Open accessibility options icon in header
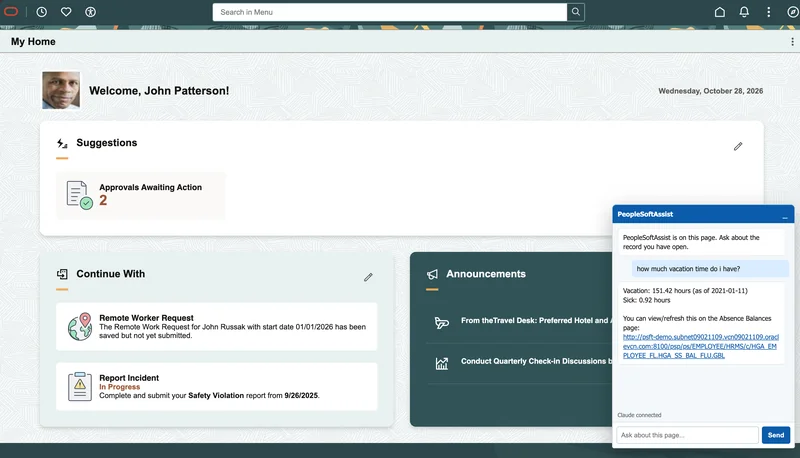The image size is (800, 458). pyautogui.click(x=90, y=12)
